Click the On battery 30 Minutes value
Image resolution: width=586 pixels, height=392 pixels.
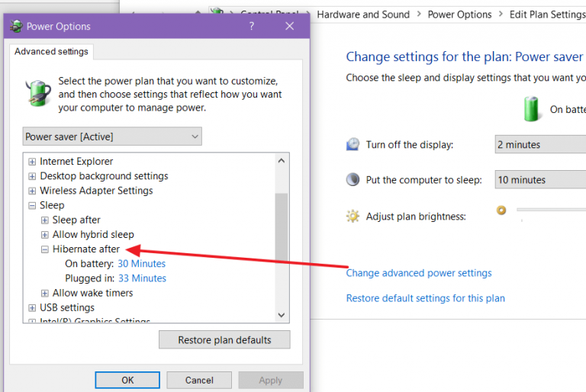pyautogui.click(x=141, y=264)
